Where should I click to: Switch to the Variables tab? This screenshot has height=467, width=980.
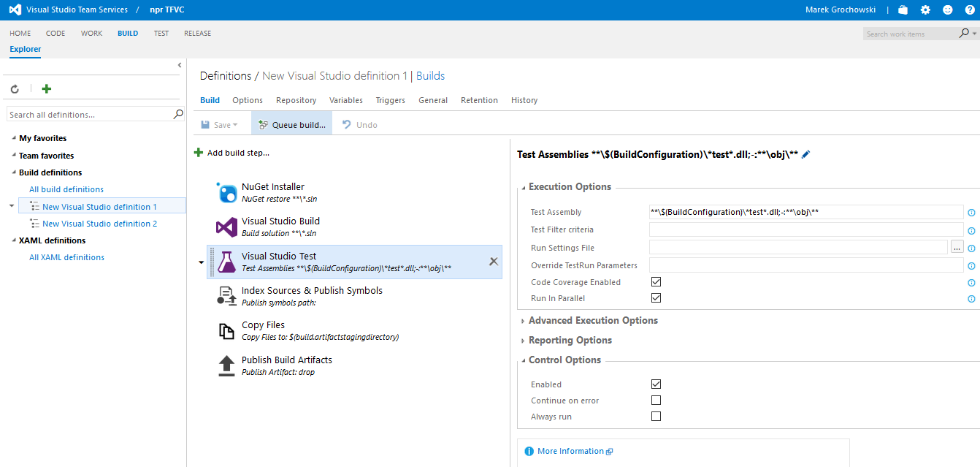point(345,100)
